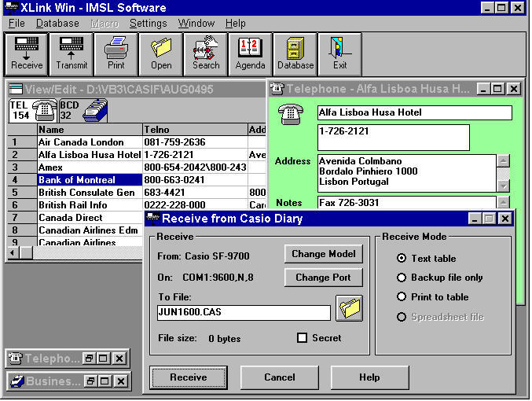Click the table horizontal scroll left arrow
The width and height of the screenshot is (532, 401).
(13, 253)
